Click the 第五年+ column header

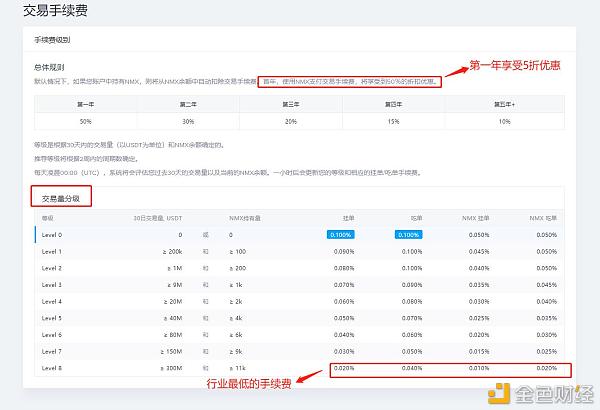click(504, 104)
